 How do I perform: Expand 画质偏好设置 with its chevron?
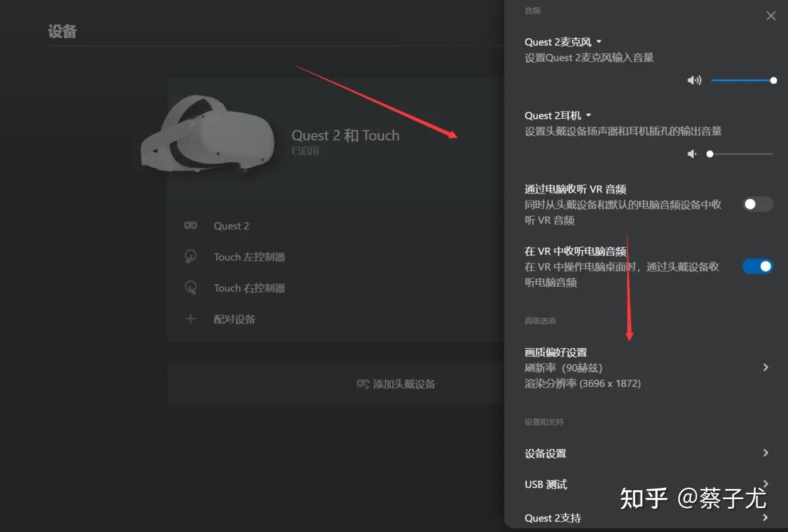pyautogui.click(x=766, y=367)
